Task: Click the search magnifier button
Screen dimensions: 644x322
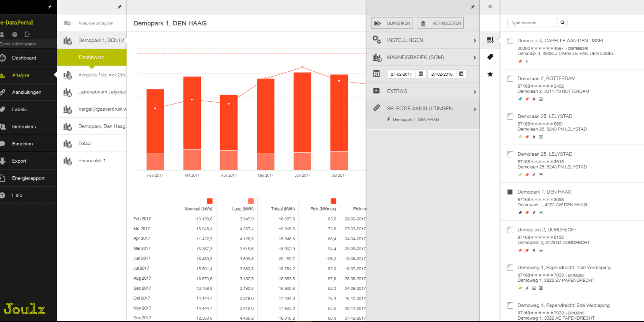Action: point(562,23)
